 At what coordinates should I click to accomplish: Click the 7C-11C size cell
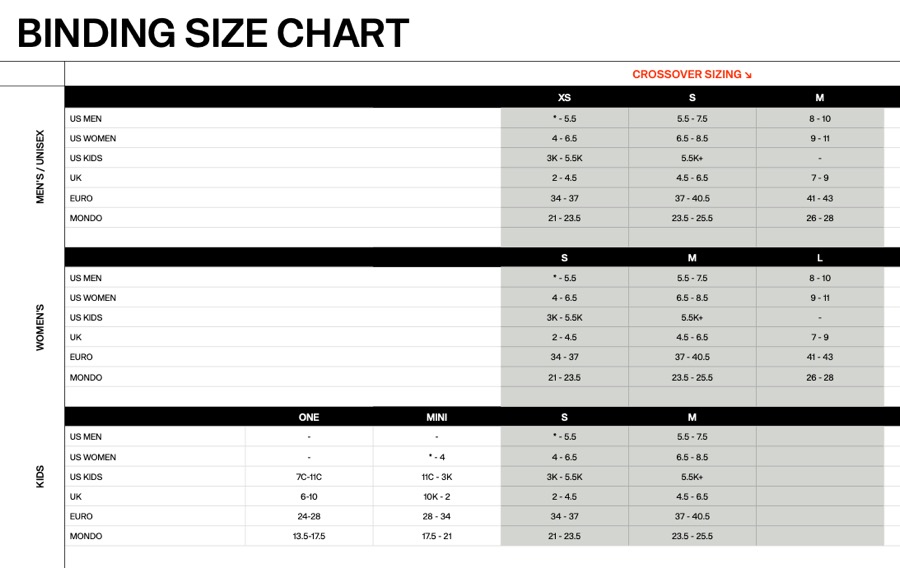pyautogui.click(x=309, y=477)
